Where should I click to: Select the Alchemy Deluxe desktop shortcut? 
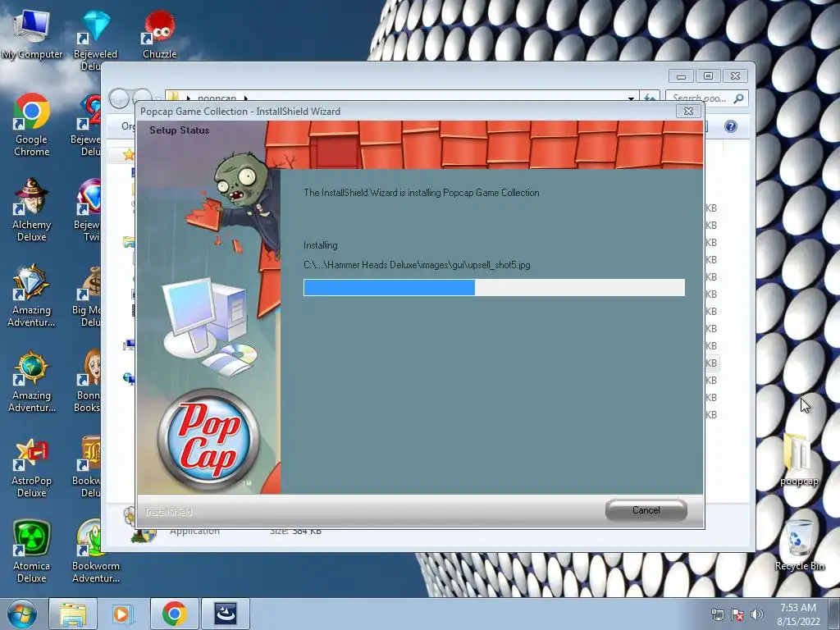tap(32, 210)
